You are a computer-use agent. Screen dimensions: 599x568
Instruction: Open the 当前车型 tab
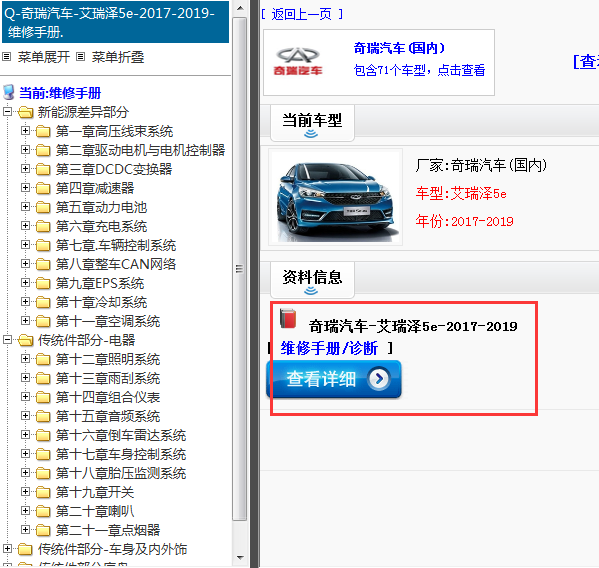tap(312, 122)
